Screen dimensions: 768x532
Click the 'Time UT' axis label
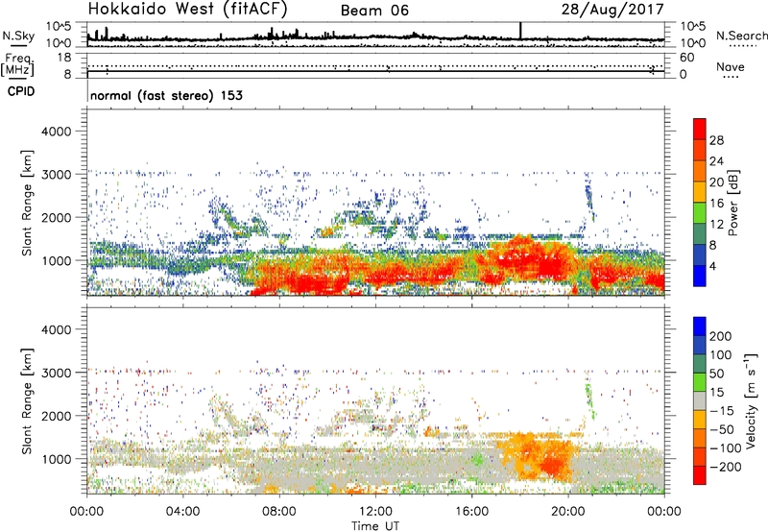(x=375, y=526)
